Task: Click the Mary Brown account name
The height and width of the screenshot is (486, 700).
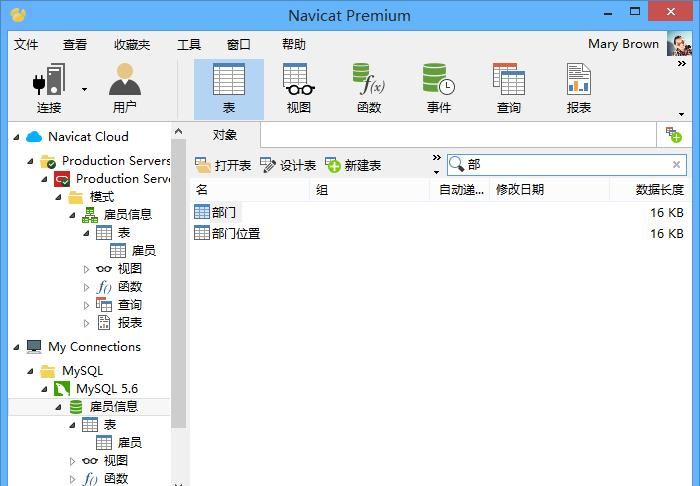Action: (623, 44)
